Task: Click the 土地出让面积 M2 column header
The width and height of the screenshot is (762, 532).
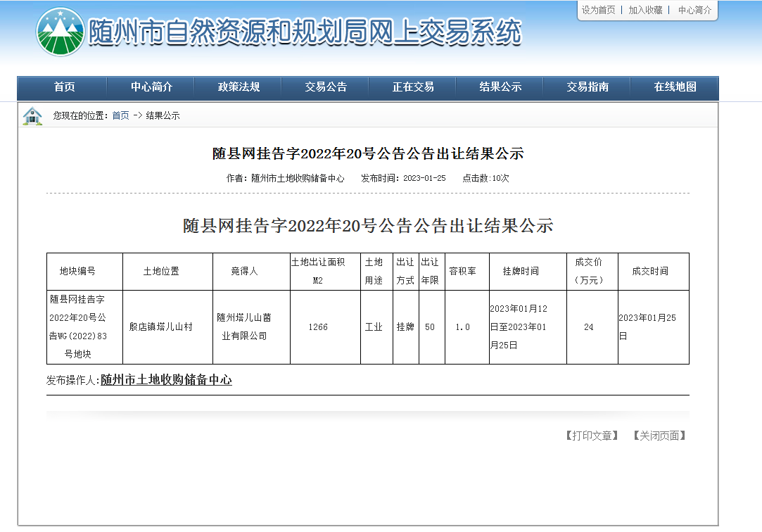Action: (x=318, y=271)
